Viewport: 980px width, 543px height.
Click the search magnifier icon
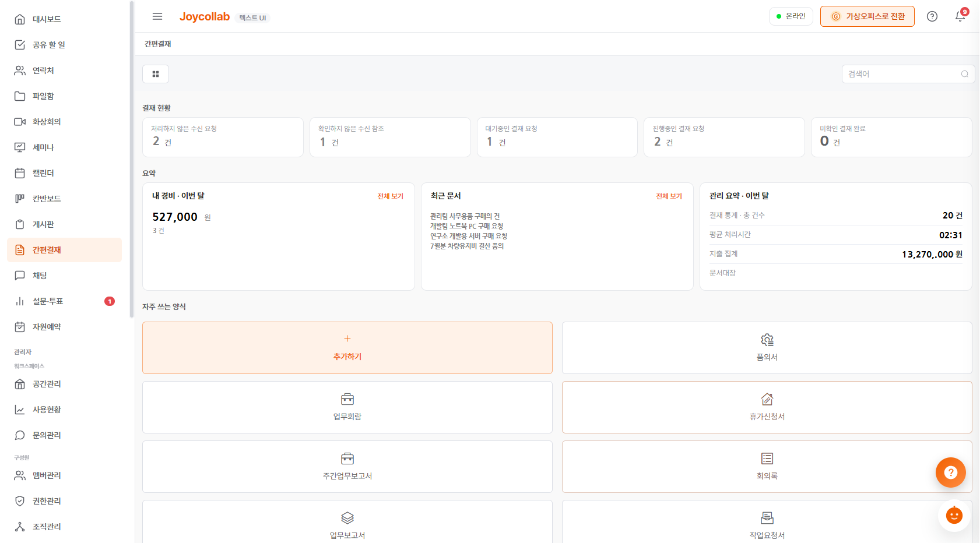pos(965,74)
